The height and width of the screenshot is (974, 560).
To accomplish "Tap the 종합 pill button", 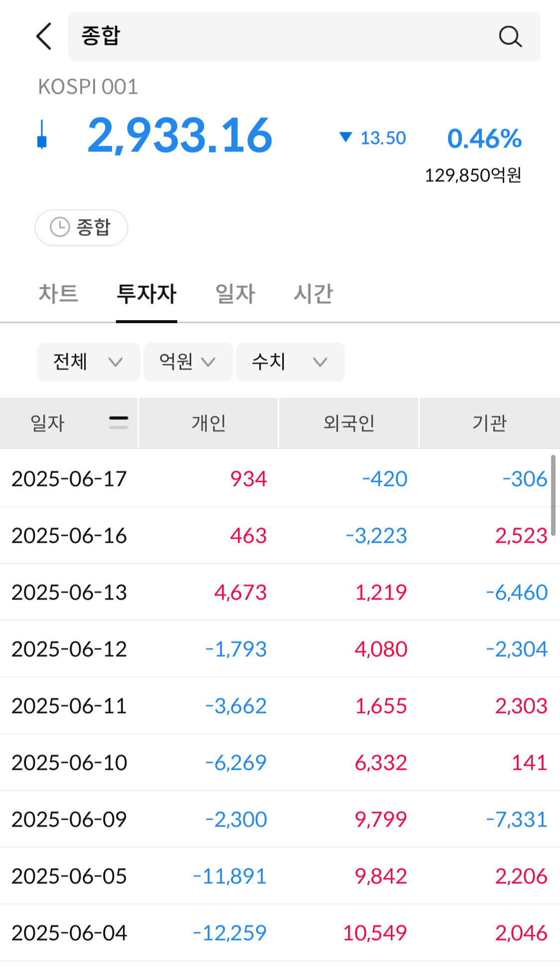I will (x=82, y=228).
